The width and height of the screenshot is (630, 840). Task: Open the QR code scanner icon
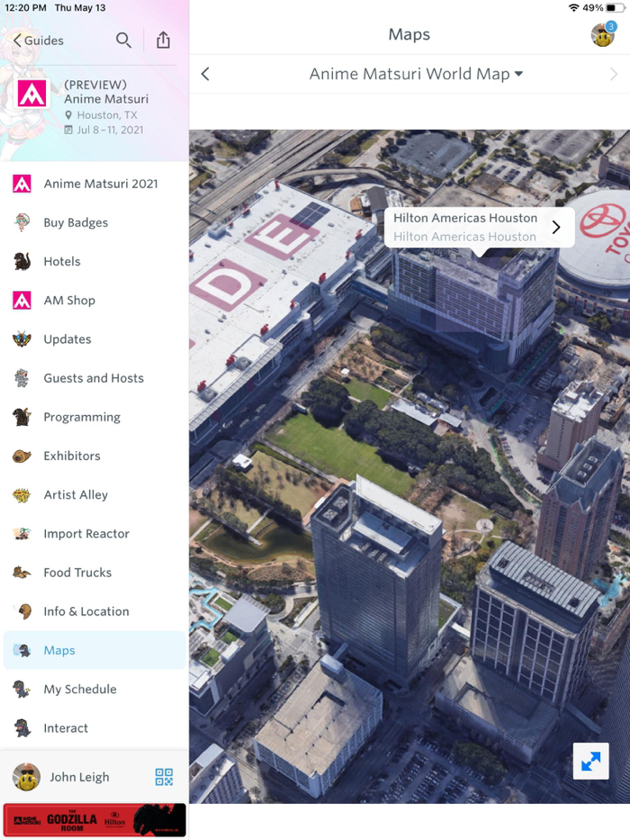(164, 777)
